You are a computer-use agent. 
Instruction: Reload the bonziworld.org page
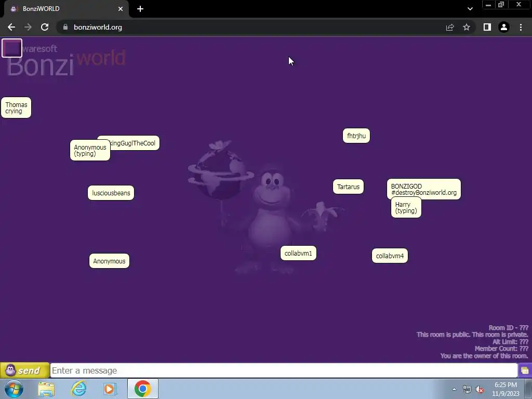[x=45, y=27]
